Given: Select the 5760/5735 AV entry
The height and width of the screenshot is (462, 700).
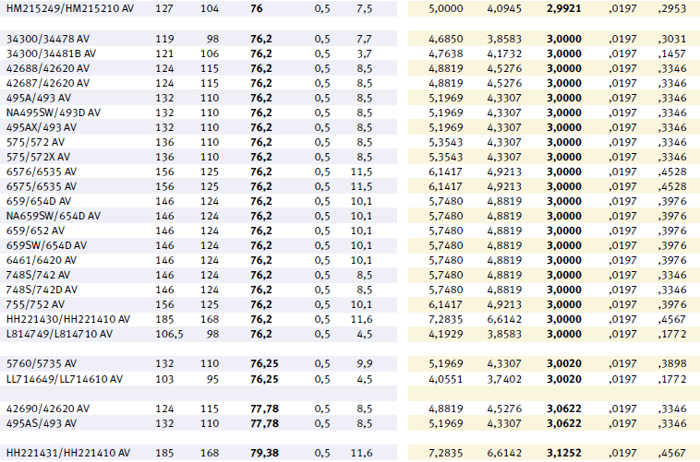Looking at the screenshot, I should tap(42, 363).
